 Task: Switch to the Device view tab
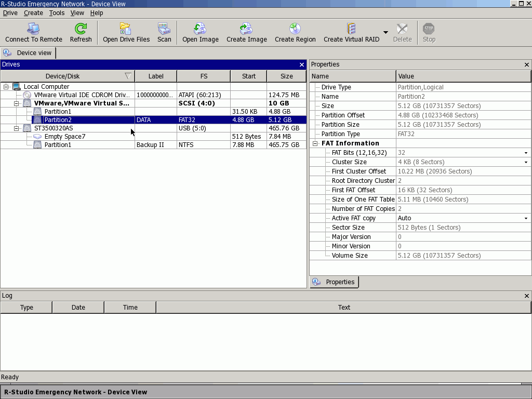[x=28, y=52]
